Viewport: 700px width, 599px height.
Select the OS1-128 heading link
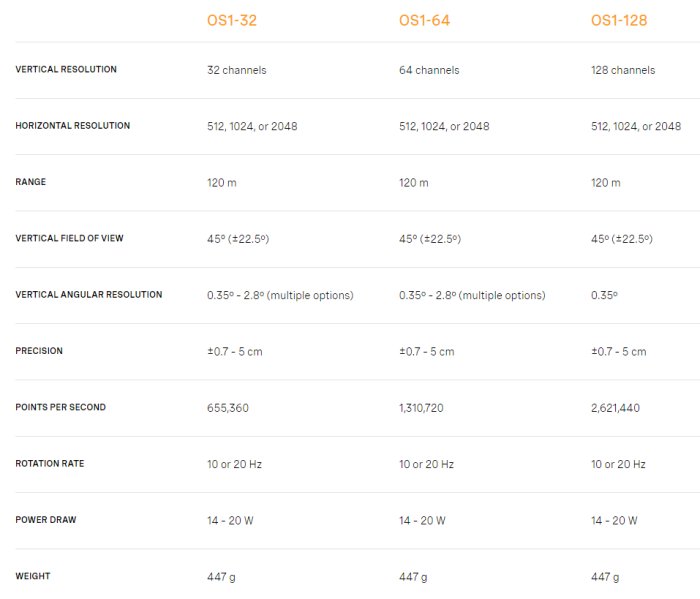(x=620, y=20)
